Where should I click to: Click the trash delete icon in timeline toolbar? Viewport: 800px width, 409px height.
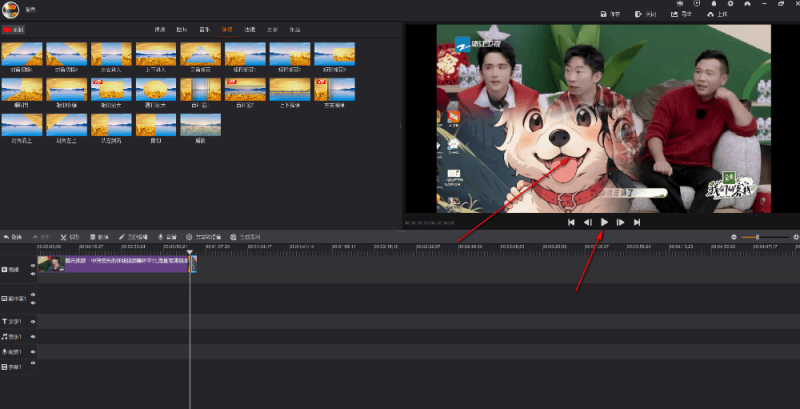[93, 237]
